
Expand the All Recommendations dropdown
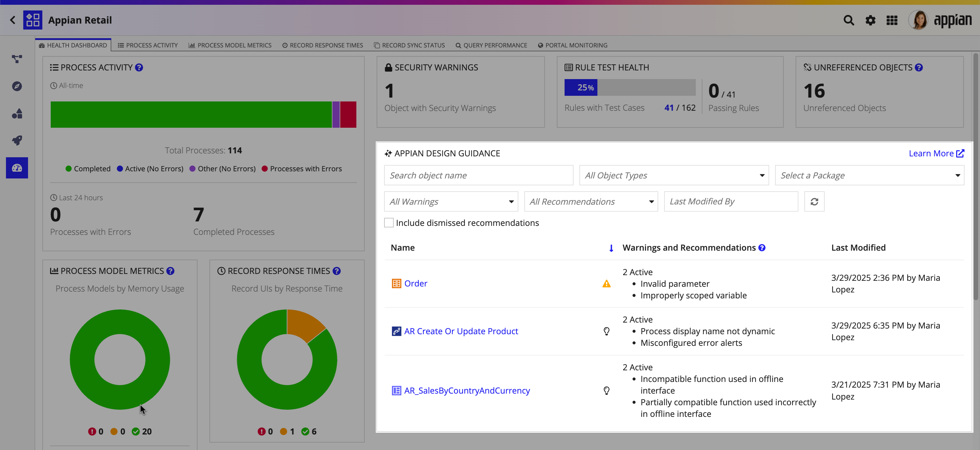coord(591,201)
